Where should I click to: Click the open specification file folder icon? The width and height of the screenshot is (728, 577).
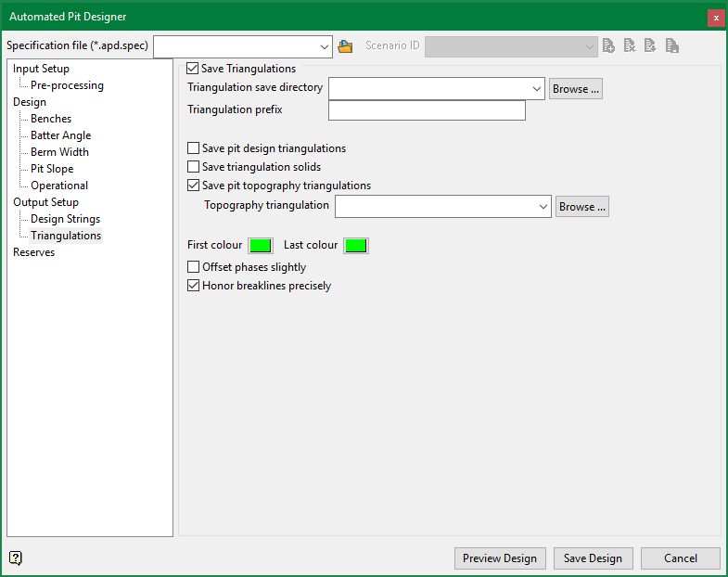click(x=346, y=46)
